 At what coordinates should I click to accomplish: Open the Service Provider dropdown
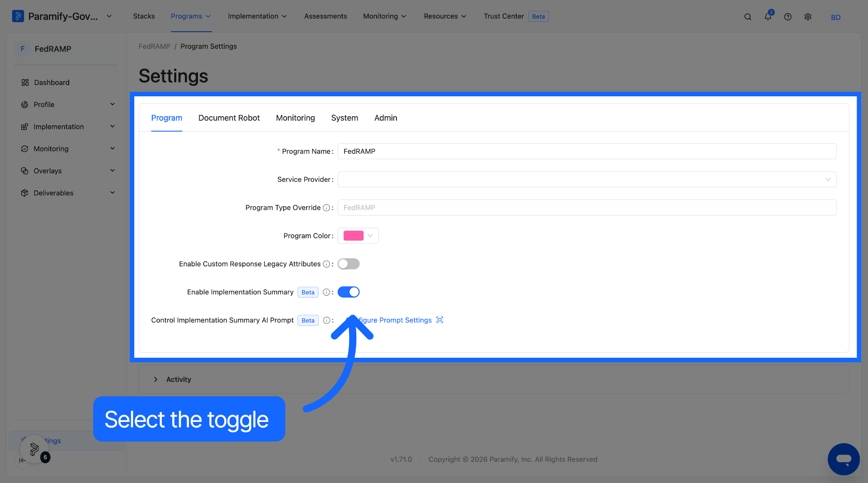pos(587,180)
